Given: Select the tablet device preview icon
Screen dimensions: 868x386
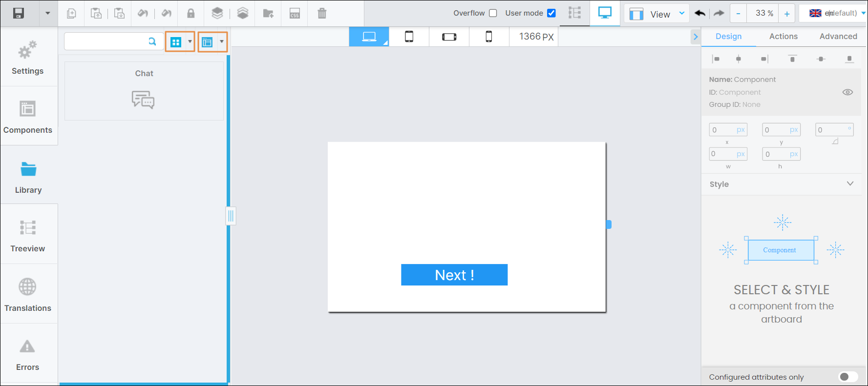Looking at the screenshot, I should (x=409, y=37).
